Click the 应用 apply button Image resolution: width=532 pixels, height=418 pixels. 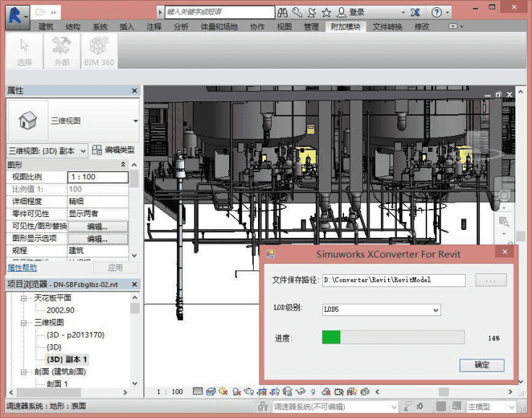pyautogui.click(x=116, y=268)
